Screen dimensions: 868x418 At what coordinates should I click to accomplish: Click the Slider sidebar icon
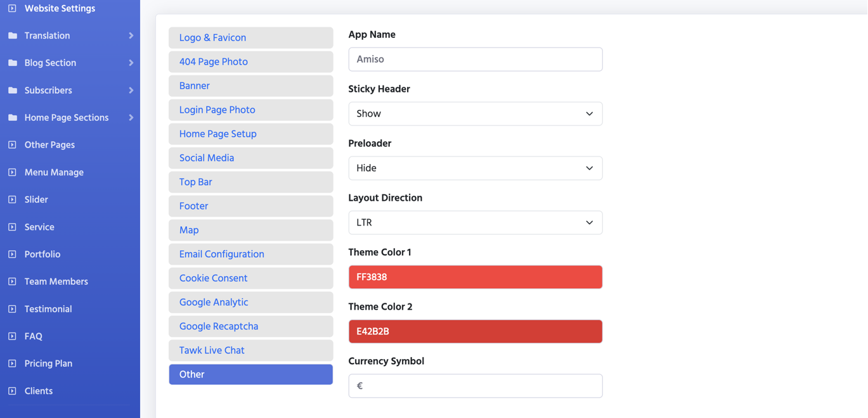12,199
